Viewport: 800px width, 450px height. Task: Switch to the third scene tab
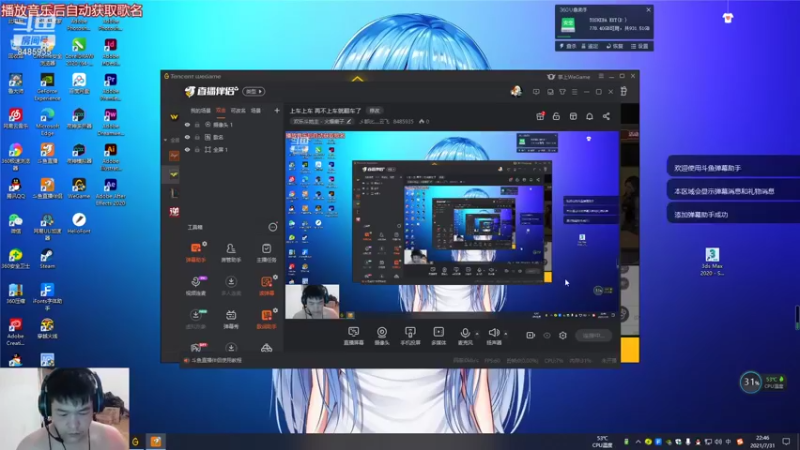pyautogui.click(x=238, y=111)
